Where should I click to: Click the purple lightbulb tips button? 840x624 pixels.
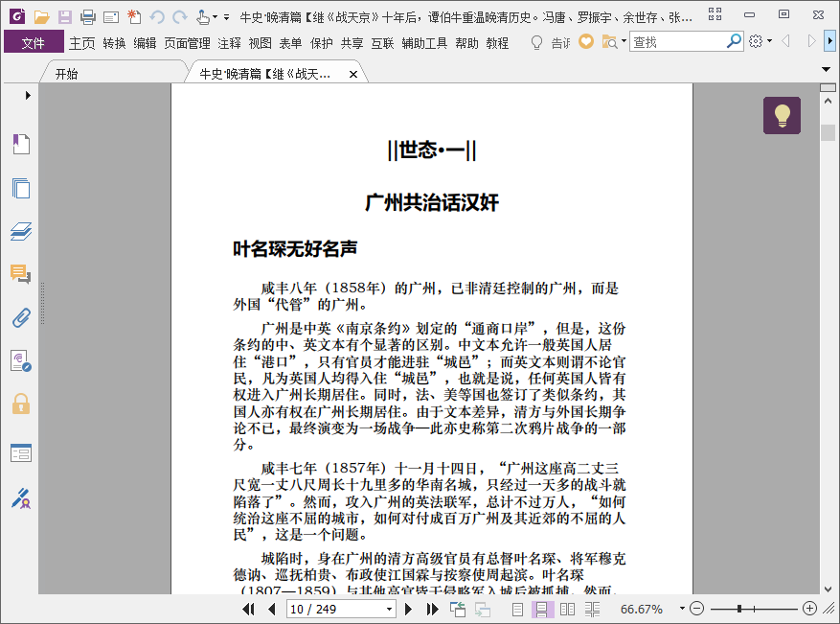782,115
